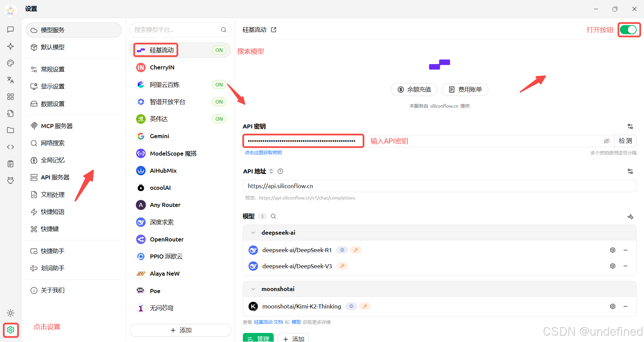The width and height of the screenshot is (644, 342).
Task: Remove the DeepSeek-V3 model
Action: 625,266
